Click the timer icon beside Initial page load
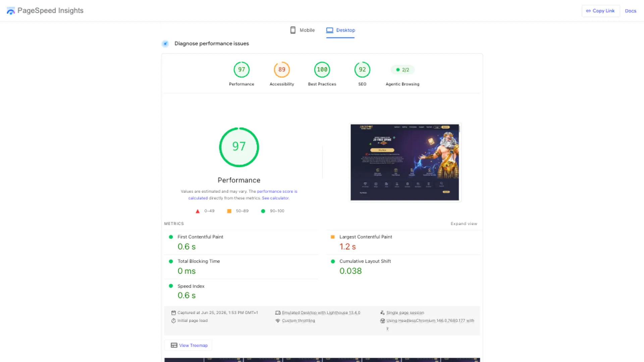This screenshot has height=362, width=644. click(173, 321)
